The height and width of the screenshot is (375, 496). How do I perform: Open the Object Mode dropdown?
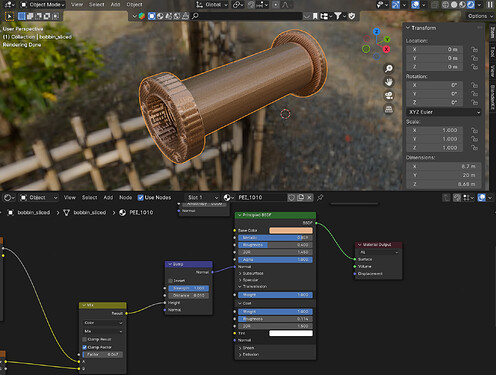tap(42, 5)
